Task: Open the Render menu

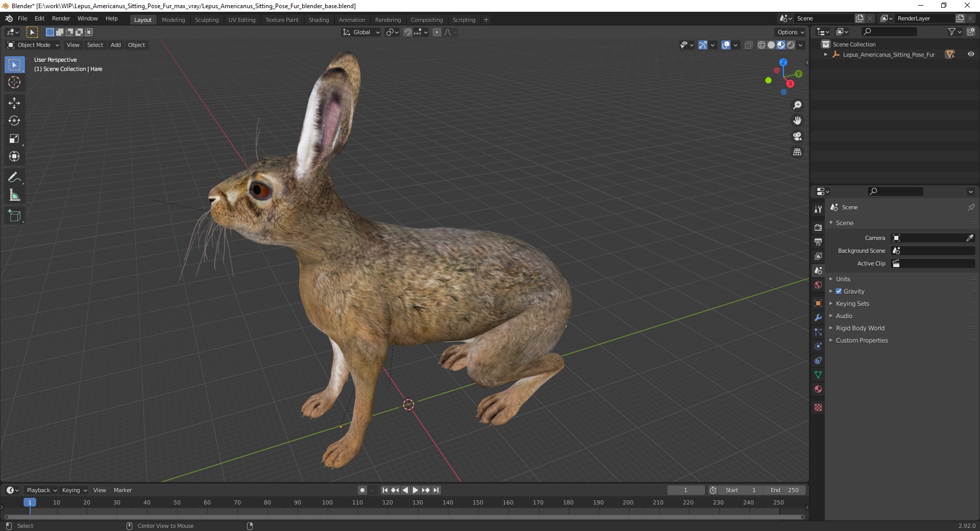Action: pyautogui.click(x=61, y=18)
